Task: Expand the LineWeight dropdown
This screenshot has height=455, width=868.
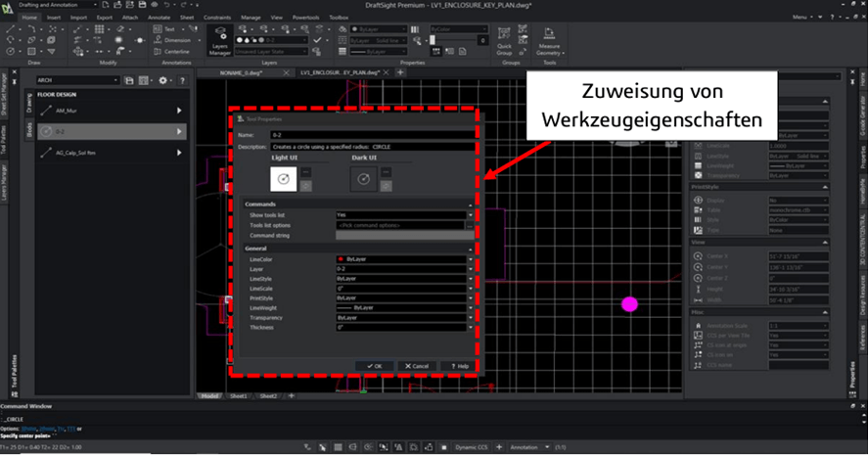Action: (x=470, y=307)
